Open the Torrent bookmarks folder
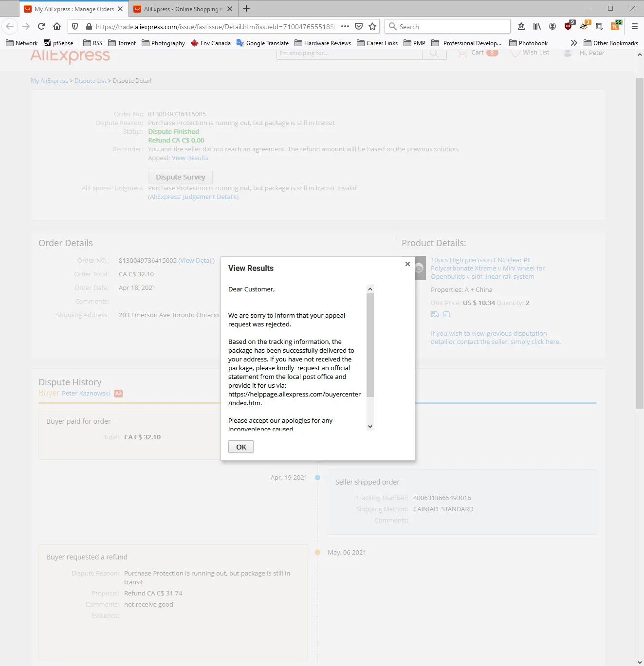 [122, 43]
